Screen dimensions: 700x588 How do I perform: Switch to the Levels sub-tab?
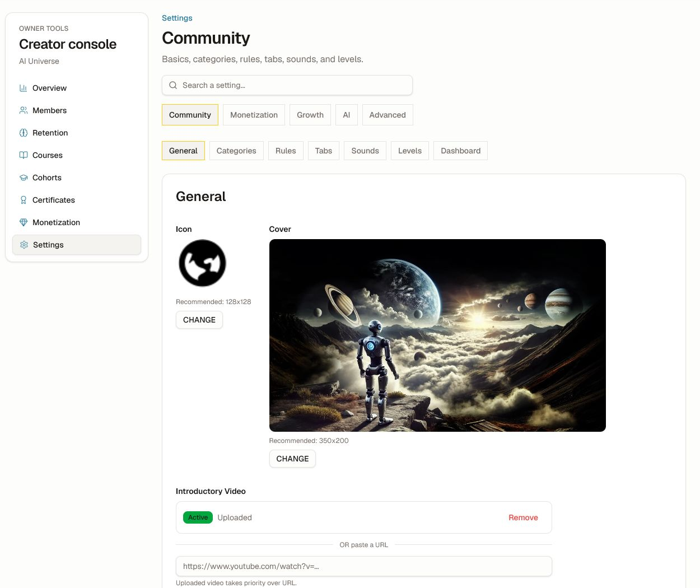tap(410, 151)
